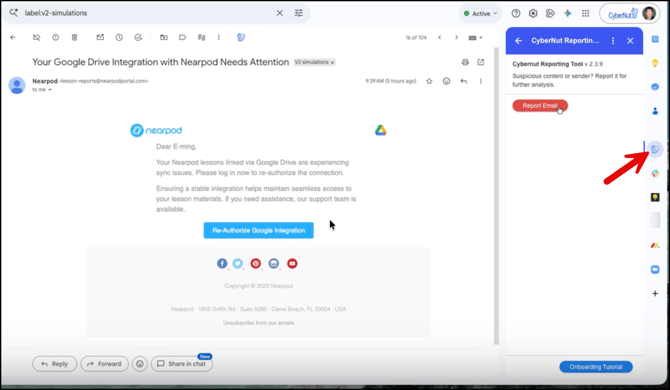Open the Move to folder icon

[164, 38]
